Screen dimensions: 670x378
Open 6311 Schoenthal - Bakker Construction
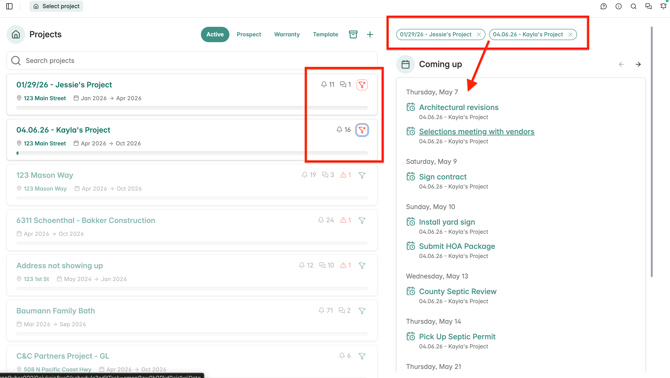click(x=86, y=220)
